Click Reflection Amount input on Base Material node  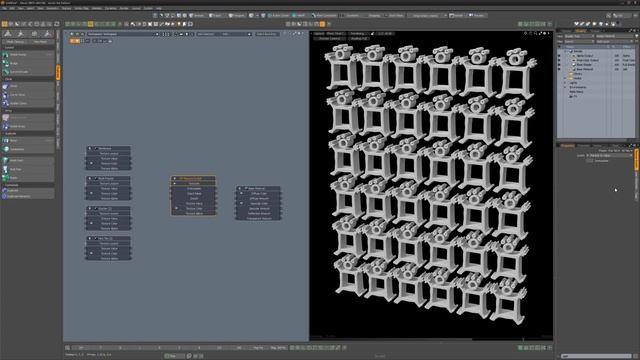[258, 213]
